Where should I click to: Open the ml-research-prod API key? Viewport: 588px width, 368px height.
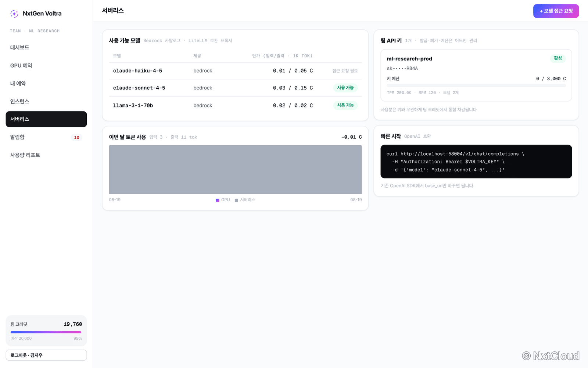tap(409, 59)
